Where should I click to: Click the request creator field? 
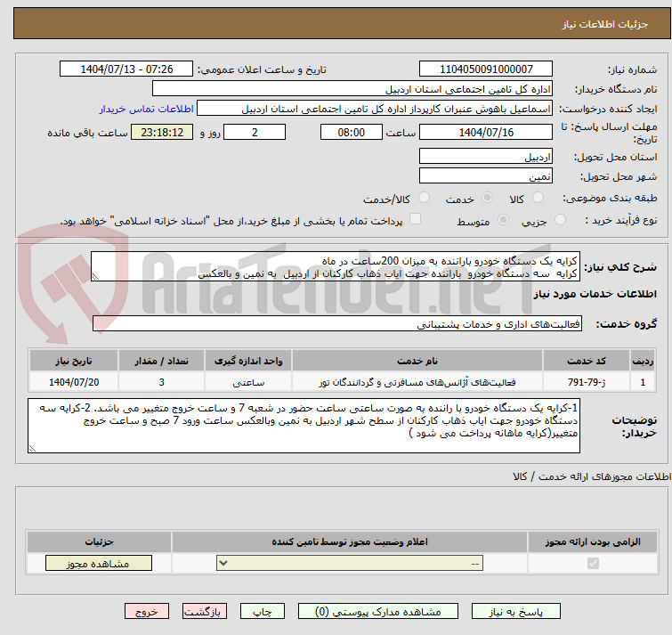[x=374, y=109]
